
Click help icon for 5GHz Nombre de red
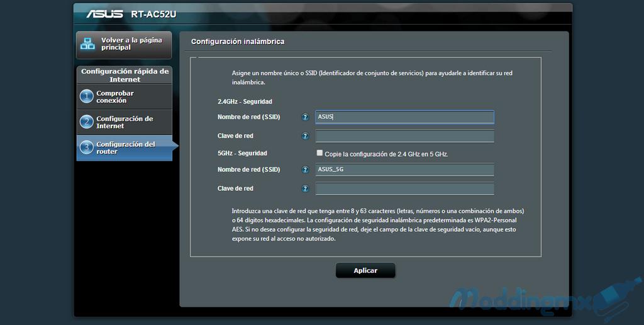(x=305, y=170)
